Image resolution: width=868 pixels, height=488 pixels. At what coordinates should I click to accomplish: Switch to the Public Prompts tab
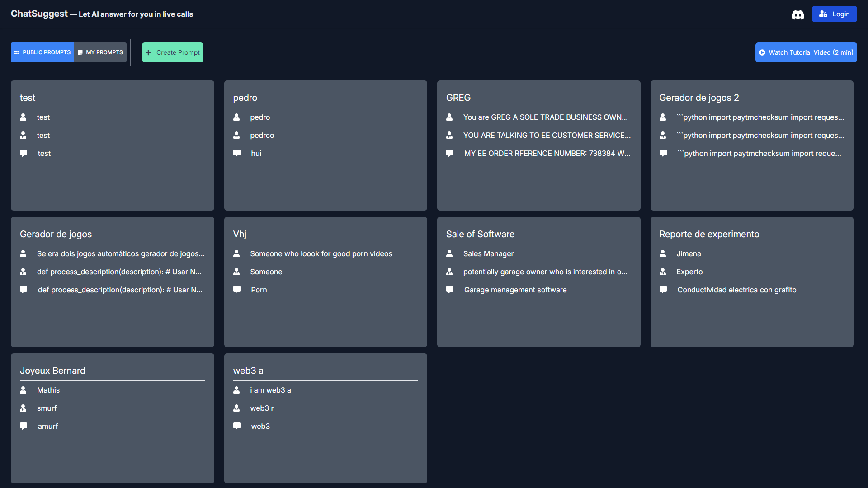coord(42,52)
